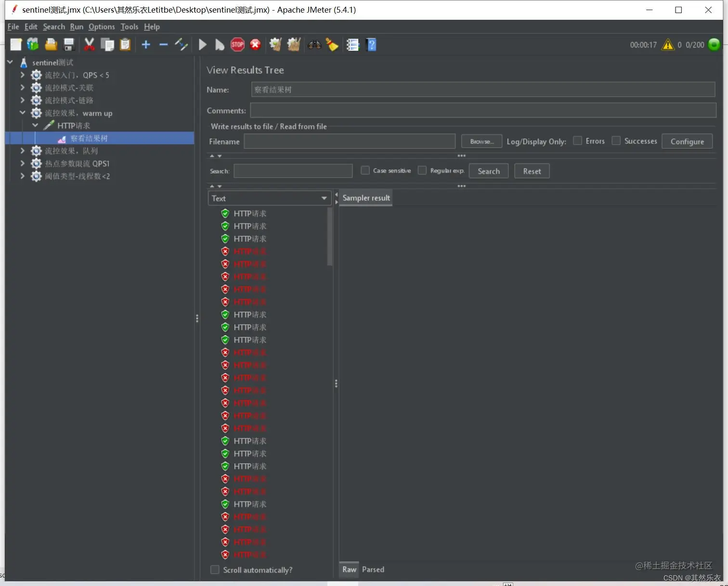Switch to the Parsed tab
This screenshot has height=586, width=728.
(373, 569)
